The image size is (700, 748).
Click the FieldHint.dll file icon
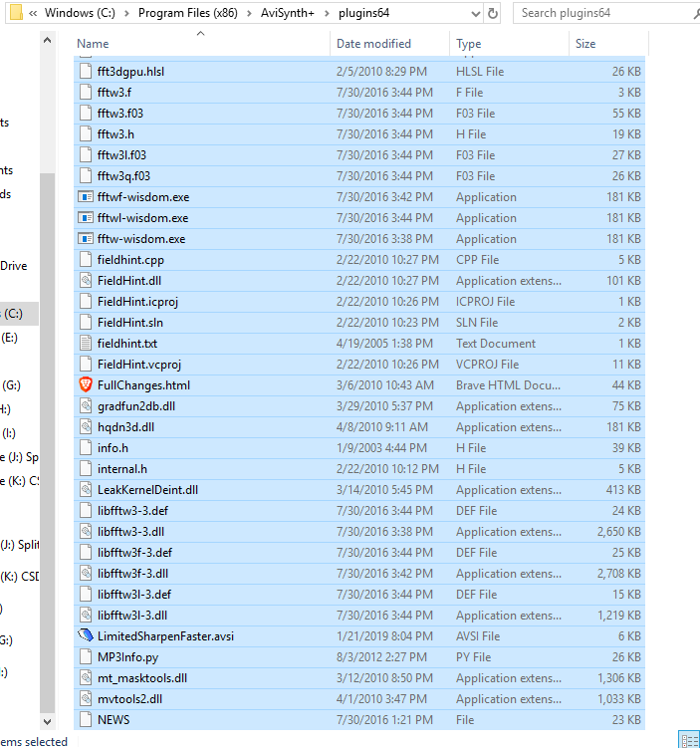[86, 281]
